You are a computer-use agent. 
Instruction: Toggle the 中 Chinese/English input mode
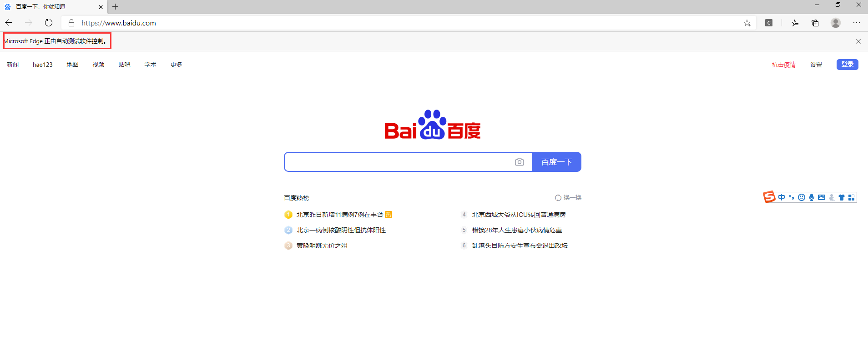782,197
